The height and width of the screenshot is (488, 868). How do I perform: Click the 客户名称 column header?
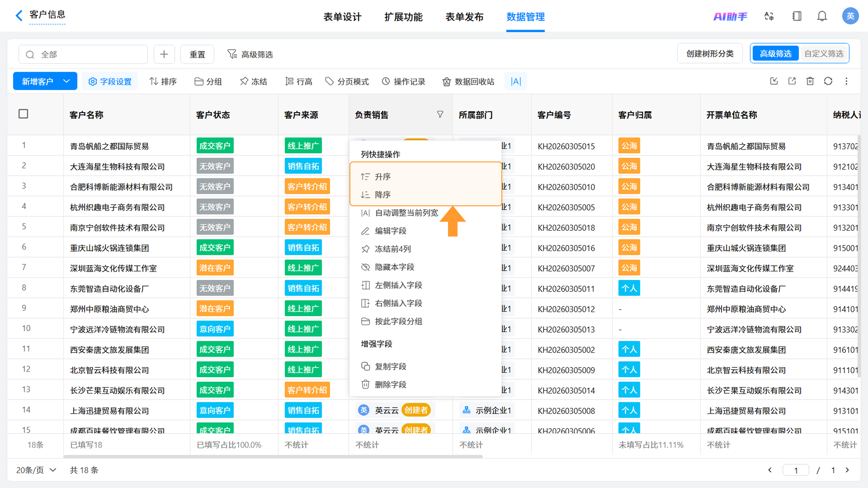(127, 115)
